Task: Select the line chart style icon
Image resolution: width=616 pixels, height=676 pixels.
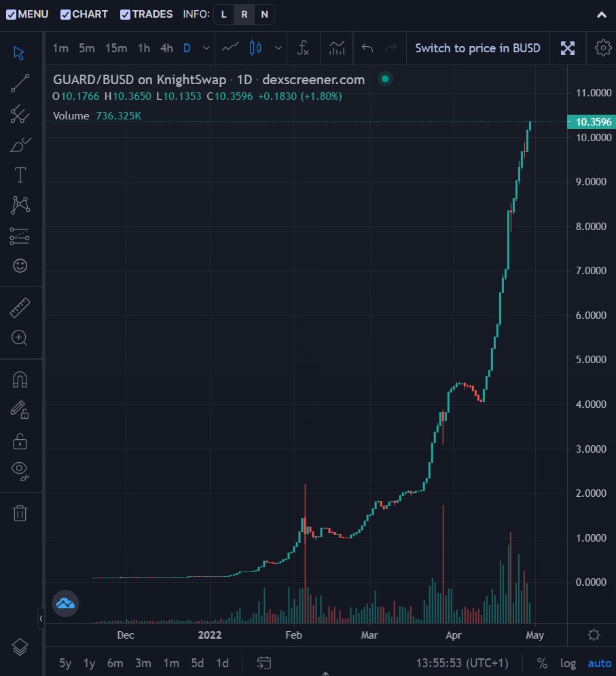Action: [230, 48]
